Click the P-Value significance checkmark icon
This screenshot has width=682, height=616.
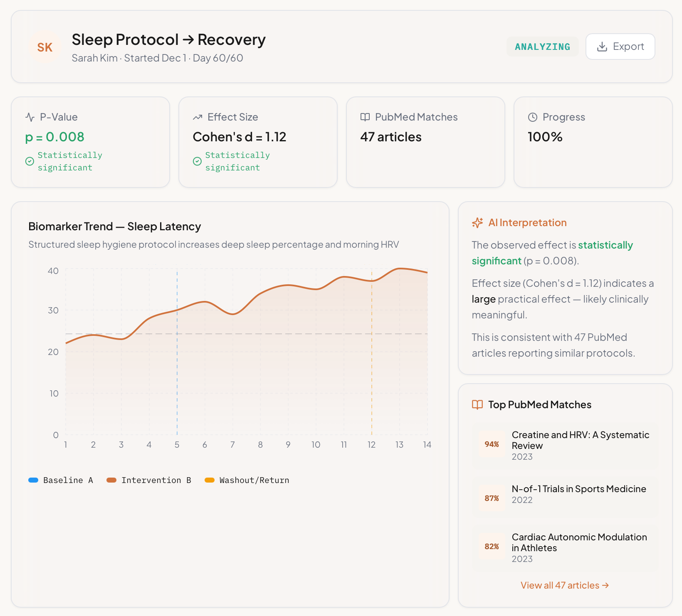pyautogui.click(x=30, y=161)
